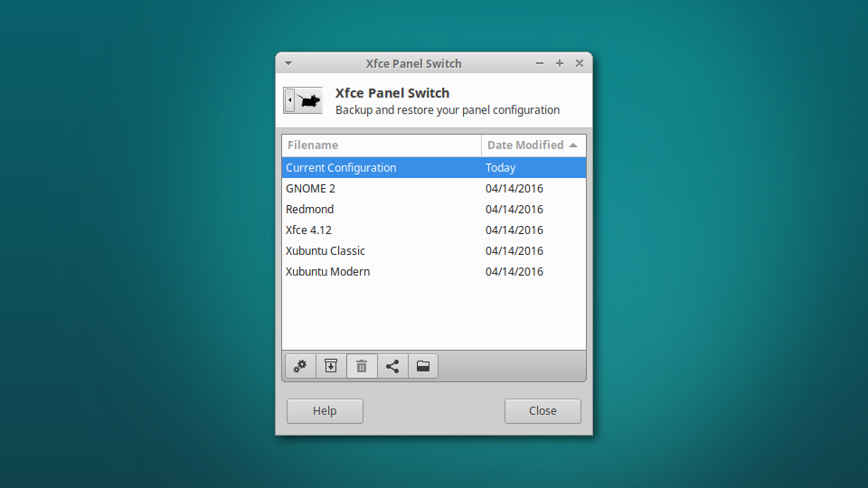The height and width of the screenshot is (488, 868).
Task: Select the Redmond layout
Action: 434,209
